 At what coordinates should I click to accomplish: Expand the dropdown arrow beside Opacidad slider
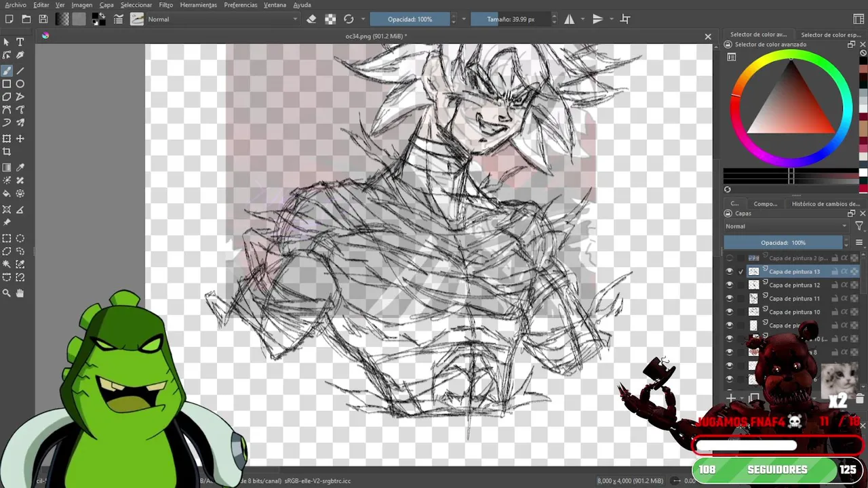464,19
